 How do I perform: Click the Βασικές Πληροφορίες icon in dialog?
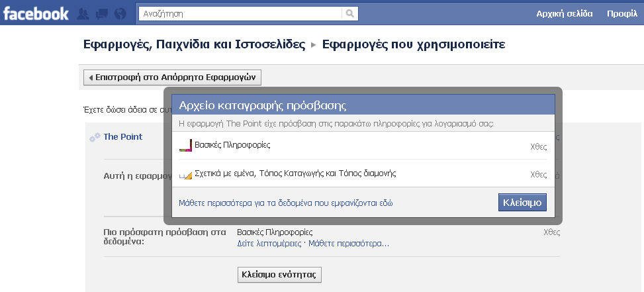pyautogui.click(x=185, y=146)
